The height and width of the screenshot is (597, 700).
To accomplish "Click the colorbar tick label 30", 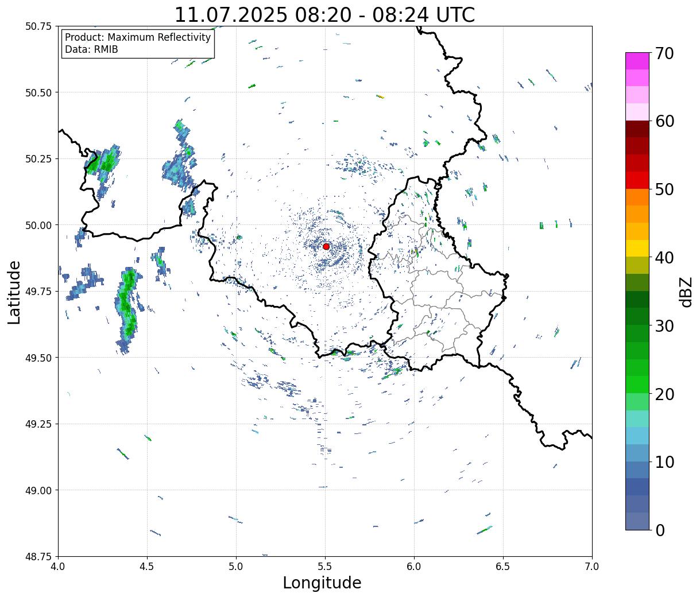I will (x=664, y=325).
